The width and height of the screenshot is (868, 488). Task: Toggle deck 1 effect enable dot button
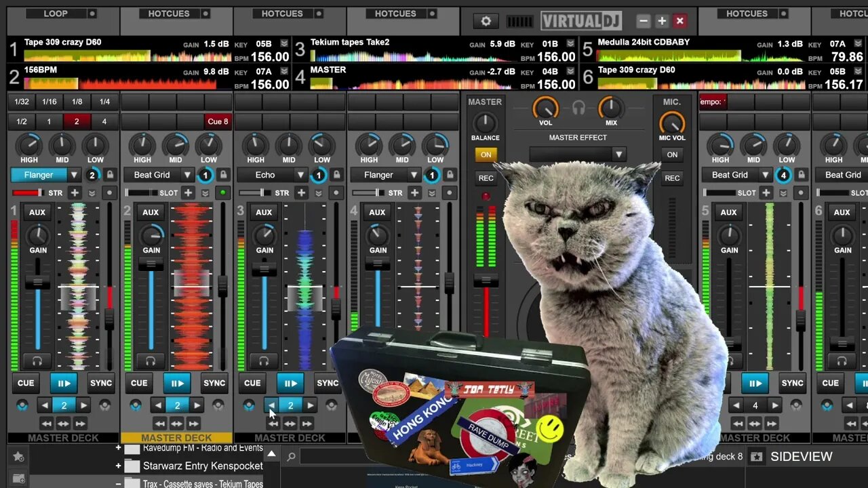tap(110, 192)
